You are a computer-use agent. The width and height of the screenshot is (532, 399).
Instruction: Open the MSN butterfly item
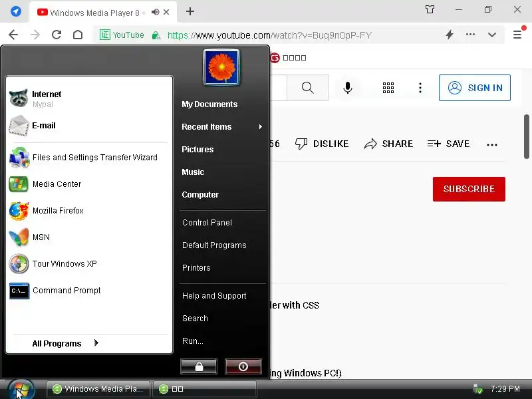[x=89, y=237]
